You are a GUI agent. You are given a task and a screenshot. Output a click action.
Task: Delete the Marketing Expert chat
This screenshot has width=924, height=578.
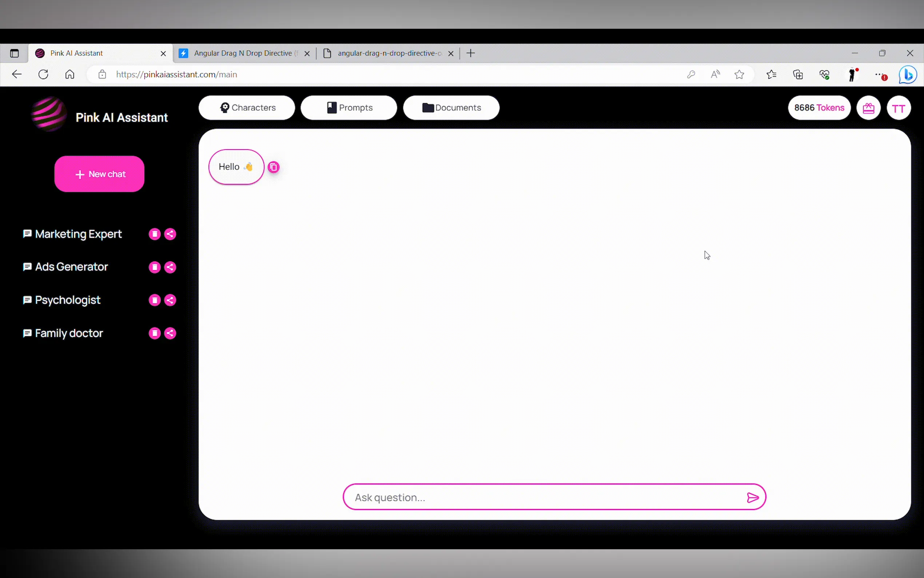click(x=154, y=234)
